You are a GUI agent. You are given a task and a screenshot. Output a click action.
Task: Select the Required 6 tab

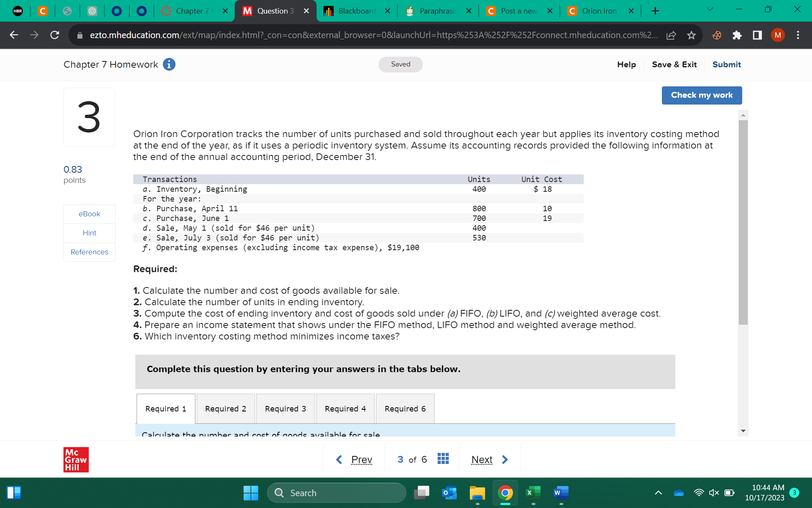405,409
